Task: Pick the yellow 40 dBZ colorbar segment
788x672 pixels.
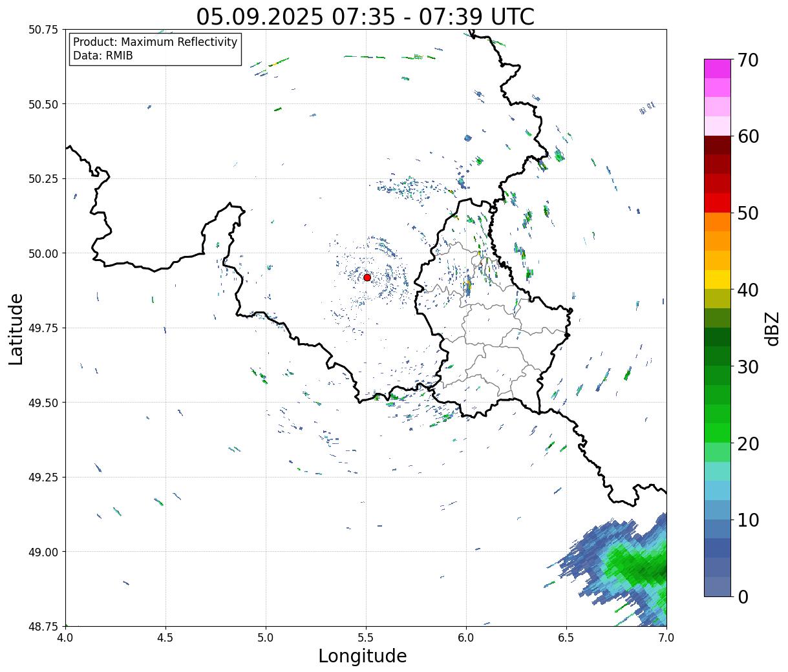Action: pyautogui.click(x=718, y=279)
